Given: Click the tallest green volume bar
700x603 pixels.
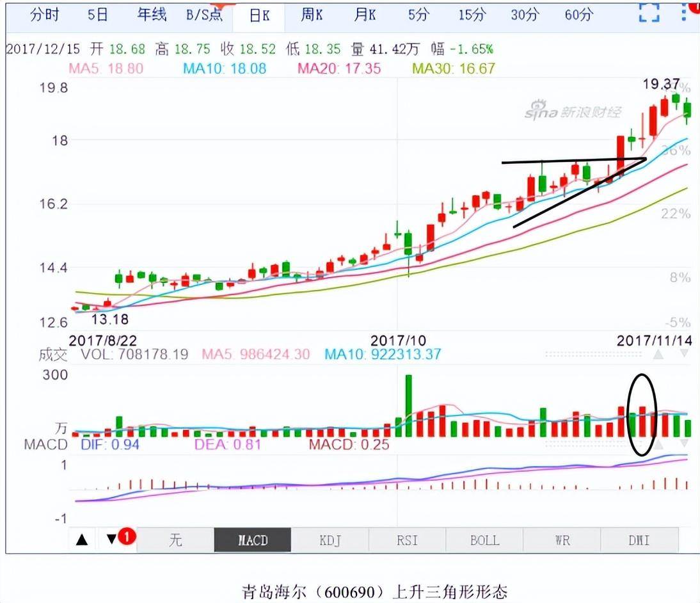Looking at the screenshot, I should [x=408, y=406].
